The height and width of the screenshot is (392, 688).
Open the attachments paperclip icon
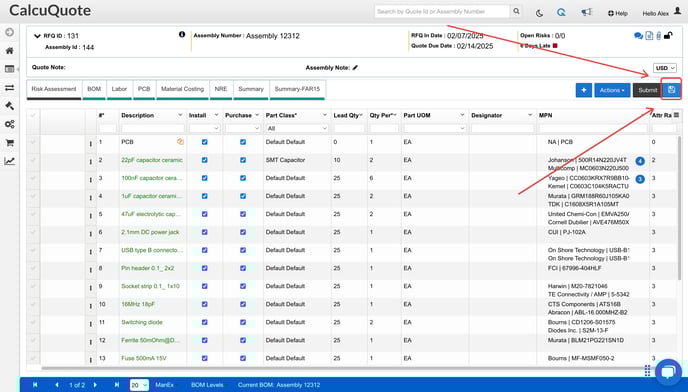[x=659, y=36]
